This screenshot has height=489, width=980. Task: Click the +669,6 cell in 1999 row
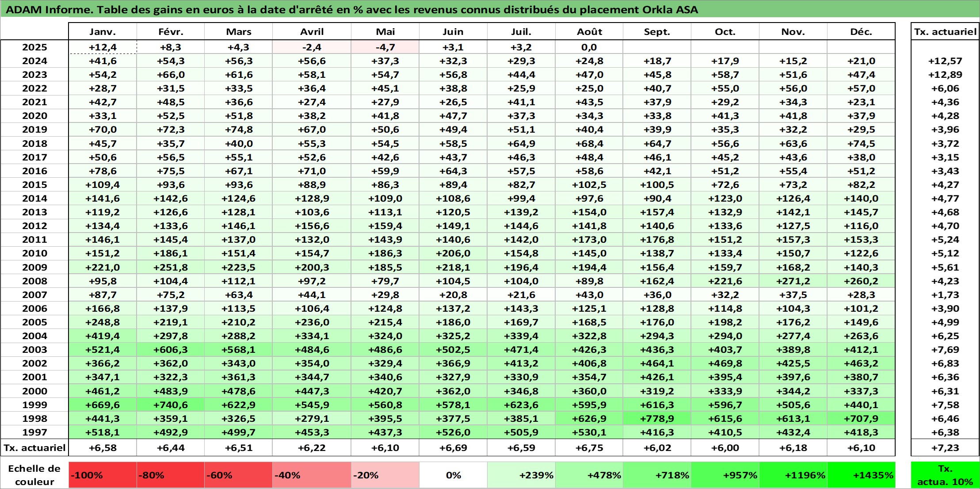pos(103,405)
